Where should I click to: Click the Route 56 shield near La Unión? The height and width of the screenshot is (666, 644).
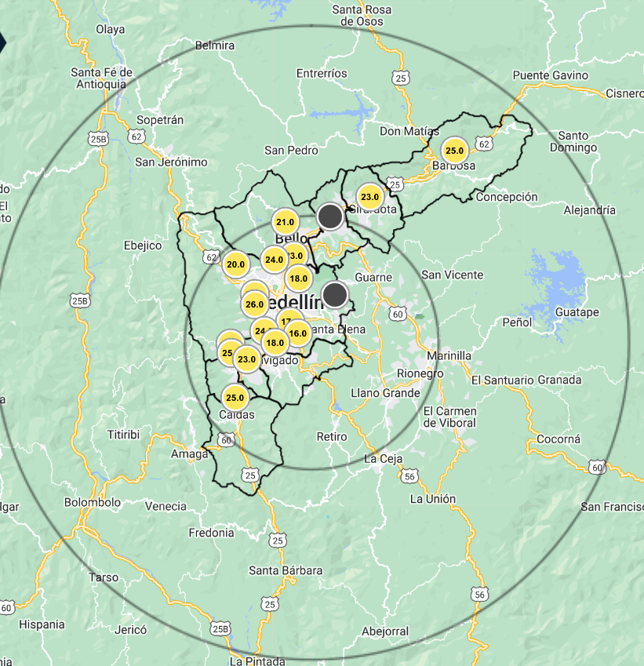(x=408, y=476)
